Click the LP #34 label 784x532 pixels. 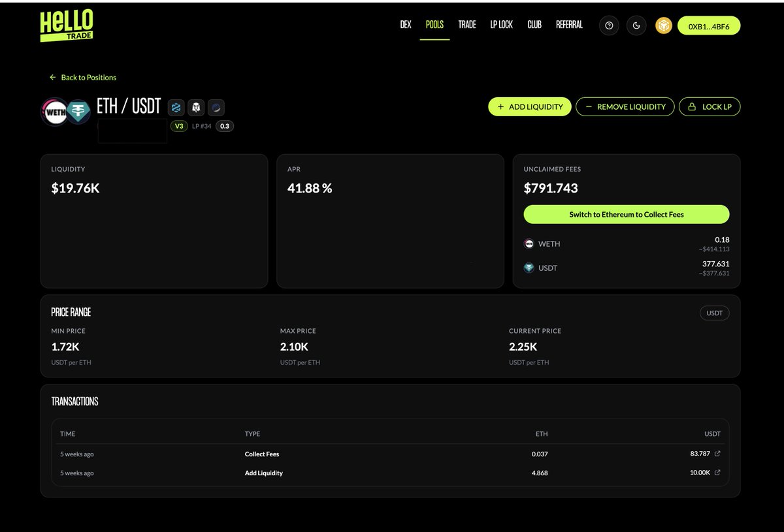202,126
